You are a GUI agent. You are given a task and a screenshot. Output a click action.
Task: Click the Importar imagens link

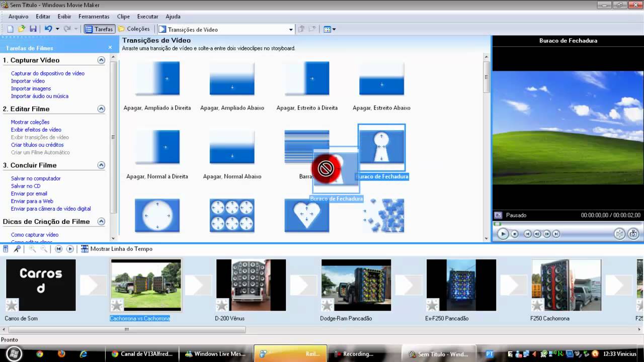(x=31, y=88)
